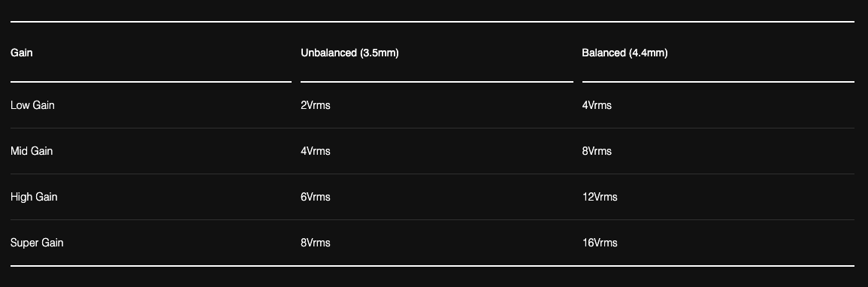Click the Super Gain row label
This screenshot has height=287, width=868.
[x=37, y=243]
